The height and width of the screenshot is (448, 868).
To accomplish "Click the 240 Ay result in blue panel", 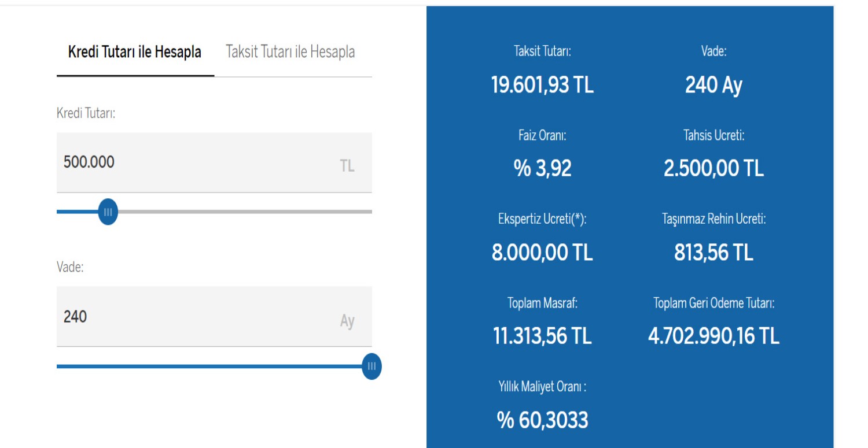I will coord(713,86).
